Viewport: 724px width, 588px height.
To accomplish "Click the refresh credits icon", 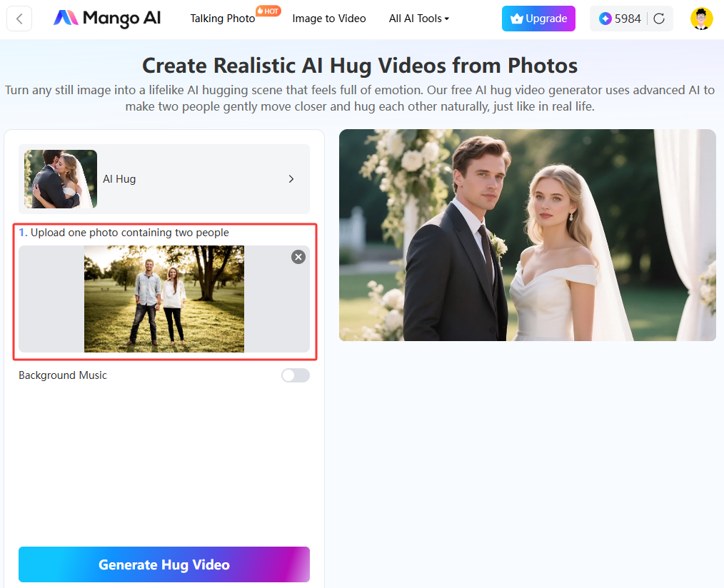I will tap(659, 19).
